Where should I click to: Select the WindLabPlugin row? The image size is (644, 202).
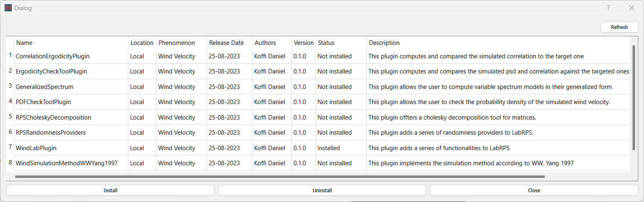(36, 148)
